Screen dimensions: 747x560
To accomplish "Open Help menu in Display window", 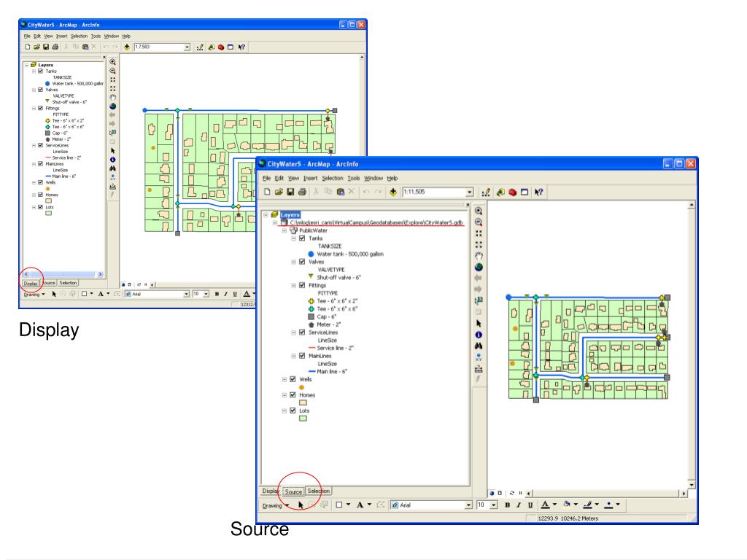I will pos(125,36).
